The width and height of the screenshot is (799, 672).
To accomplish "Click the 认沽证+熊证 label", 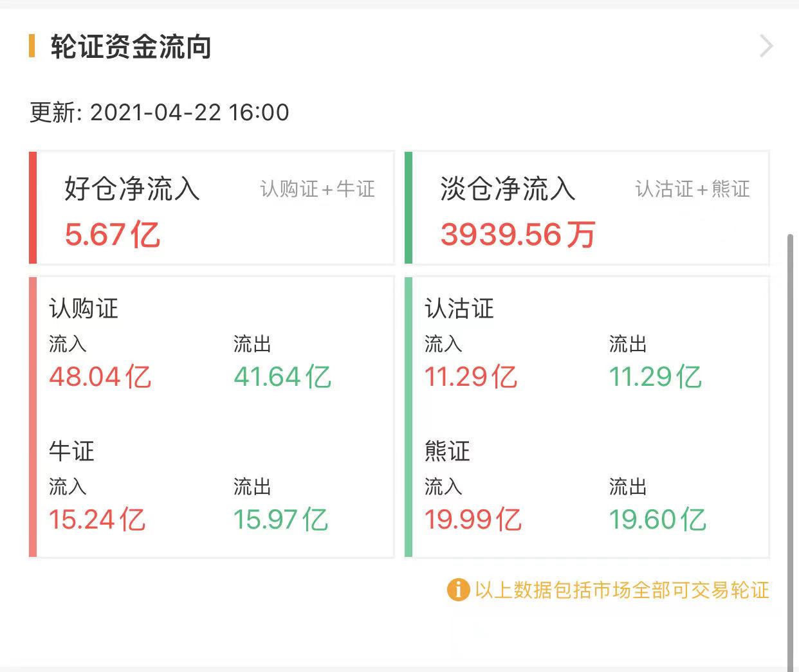I will (x=692, y=189).
